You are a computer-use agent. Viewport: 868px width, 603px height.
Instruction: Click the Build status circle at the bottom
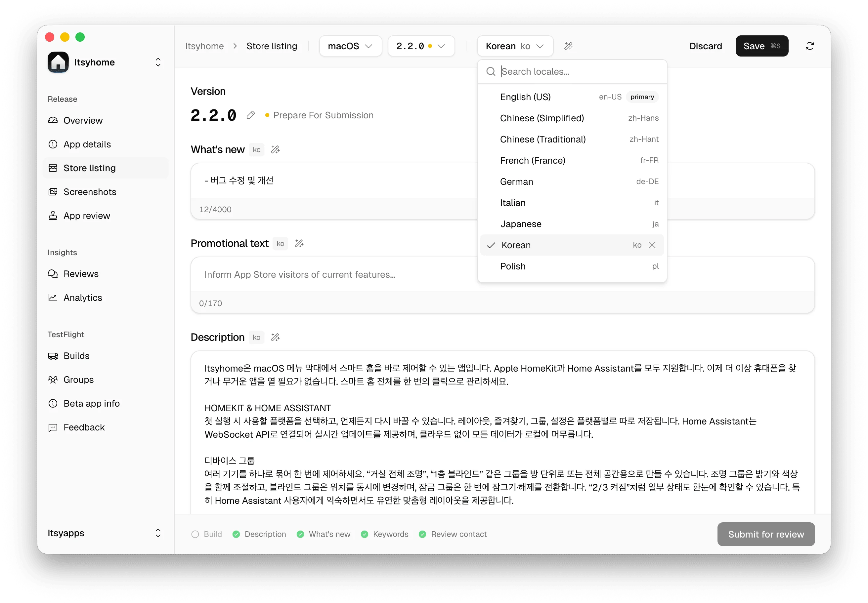pyautogui.click(x=195, y=534)
